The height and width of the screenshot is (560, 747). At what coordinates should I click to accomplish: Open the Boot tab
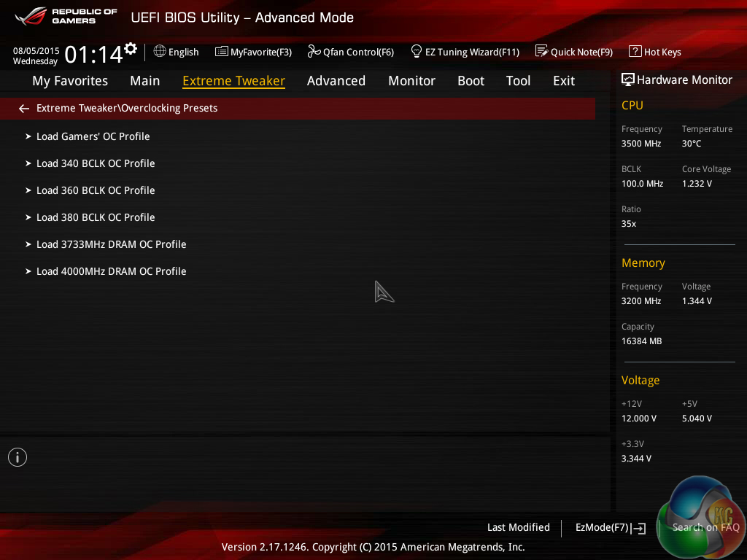(x=471, y=81)
